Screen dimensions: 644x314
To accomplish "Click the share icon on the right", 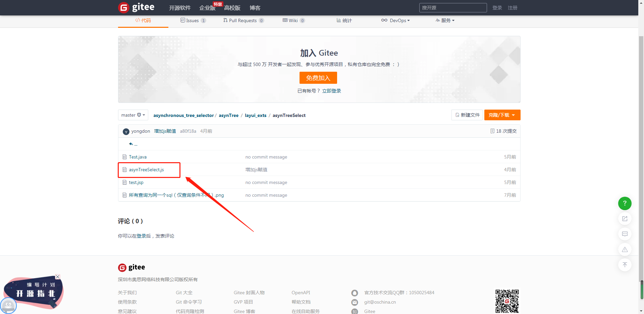I will pyautogui.click(x=625, y=218).
